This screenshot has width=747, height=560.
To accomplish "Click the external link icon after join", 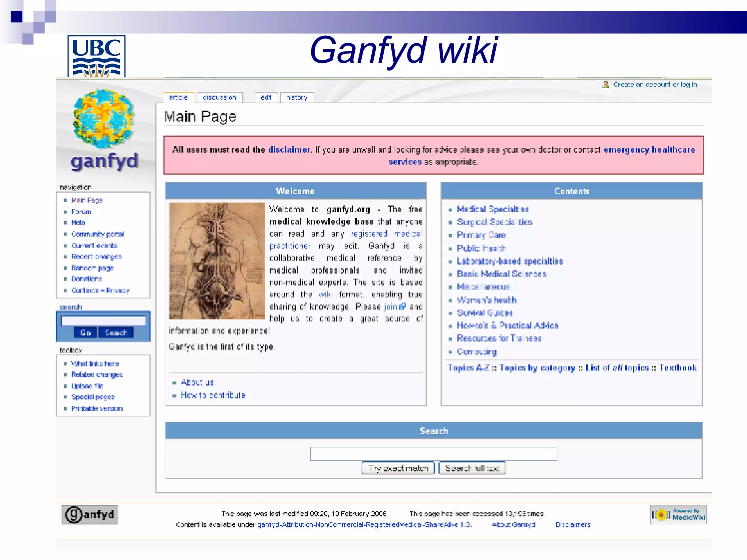I will 402,306.
